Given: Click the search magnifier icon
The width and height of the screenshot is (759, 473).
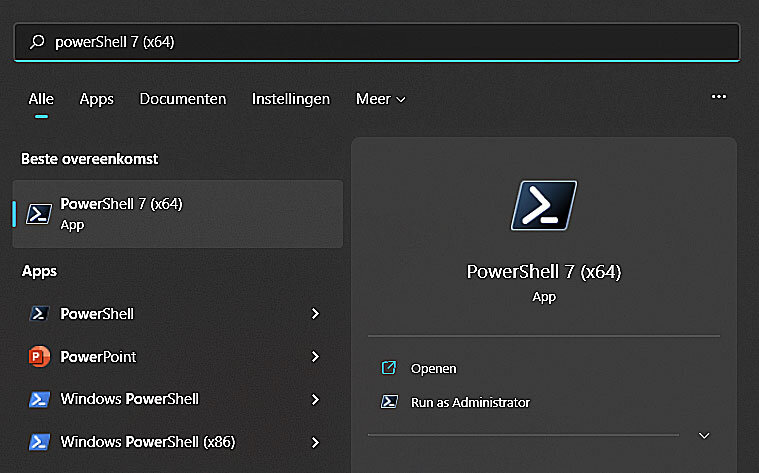Looking at the screenshot, I should pos(38,42).
